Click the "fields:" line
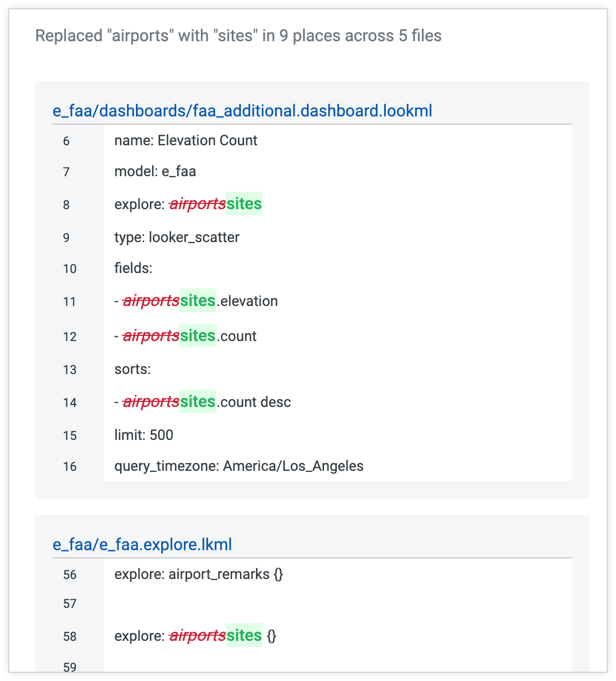 [133, 268]
